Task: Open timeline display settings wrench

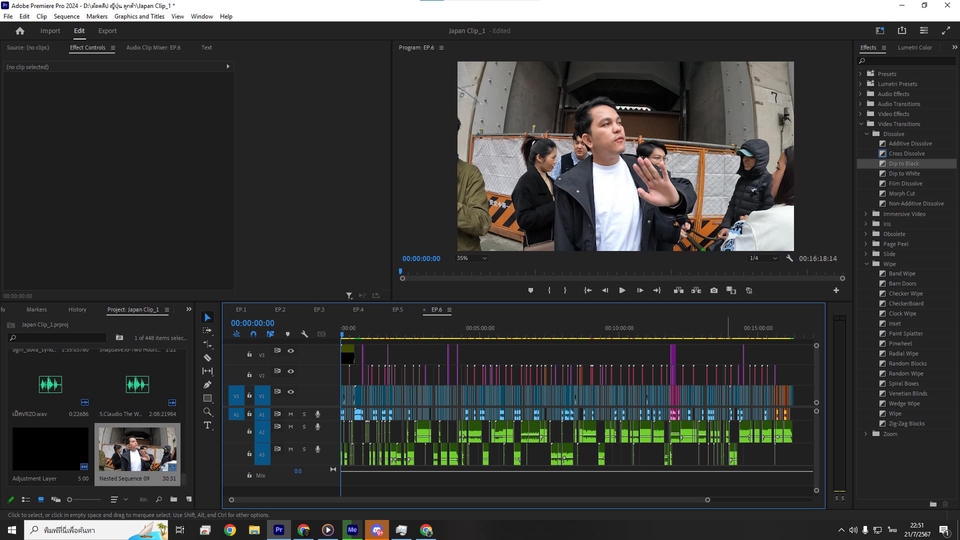Action: pyautogui.click(x=304, y=334)
